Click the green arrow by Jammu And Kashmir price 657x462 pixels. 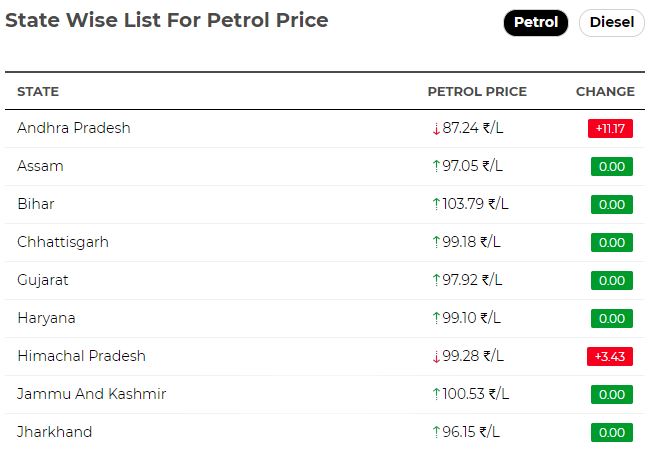[x=436, y=394]
